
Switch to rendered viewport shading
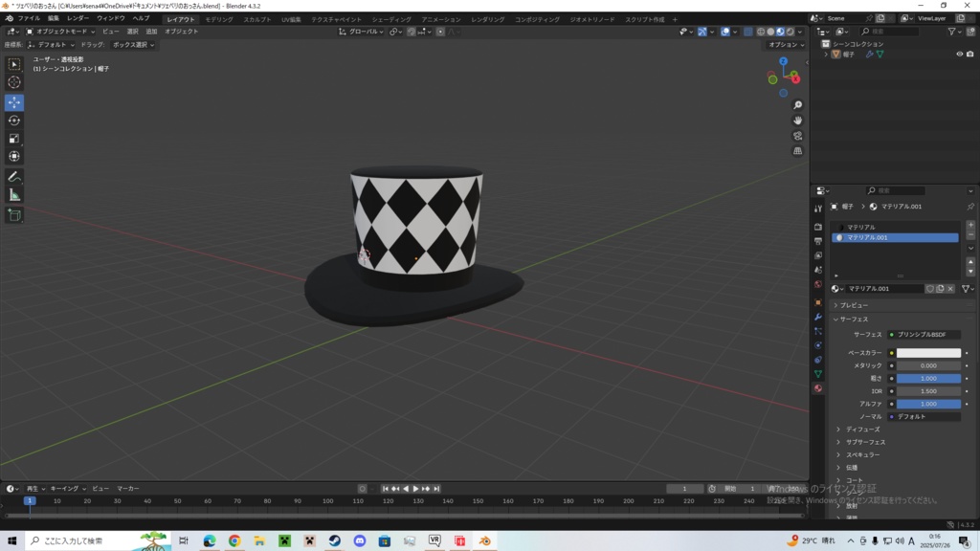point(790,32)
